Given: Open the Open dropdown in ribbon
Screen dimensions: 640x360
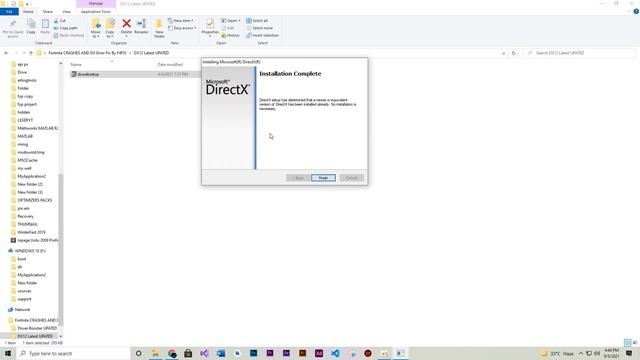Looking at the screenshot, I should [x=231, y=21].
